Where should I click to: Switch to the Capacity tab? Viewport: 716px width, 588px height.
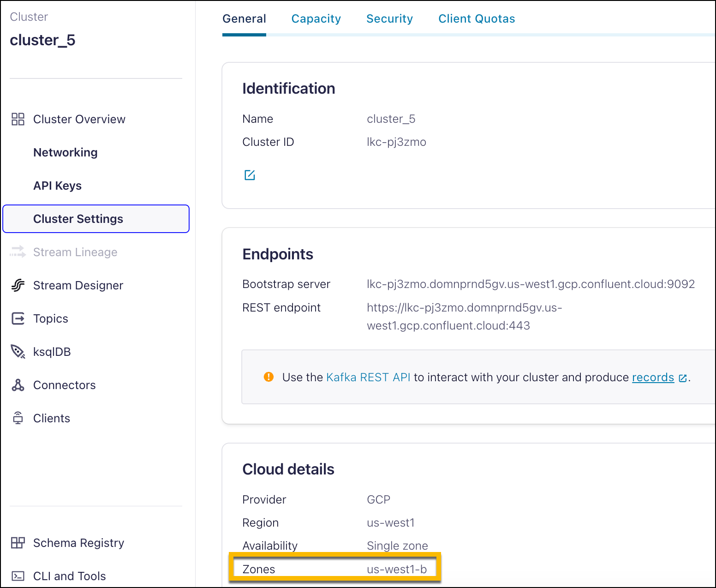(316, 19)
